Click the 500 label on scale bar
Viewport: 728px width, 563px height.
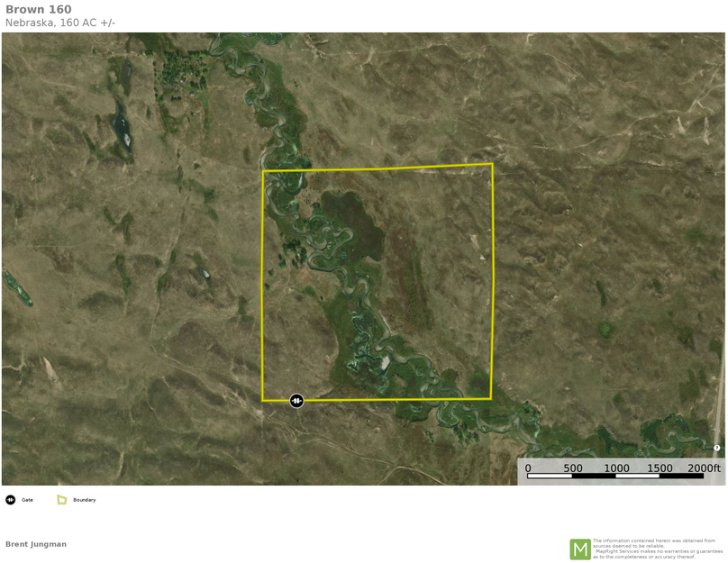(x=573, y=468)
